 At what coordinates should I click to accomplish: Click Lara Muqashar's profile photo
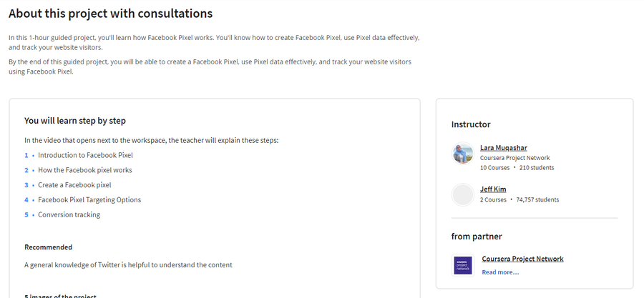(463, 154)
